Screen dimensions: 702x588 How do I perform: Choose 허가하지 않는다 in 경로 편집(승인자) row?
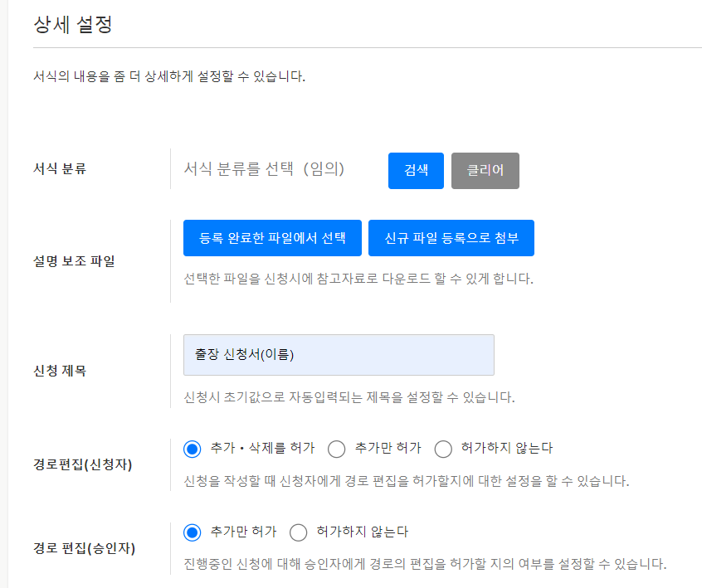coord(299,532)
